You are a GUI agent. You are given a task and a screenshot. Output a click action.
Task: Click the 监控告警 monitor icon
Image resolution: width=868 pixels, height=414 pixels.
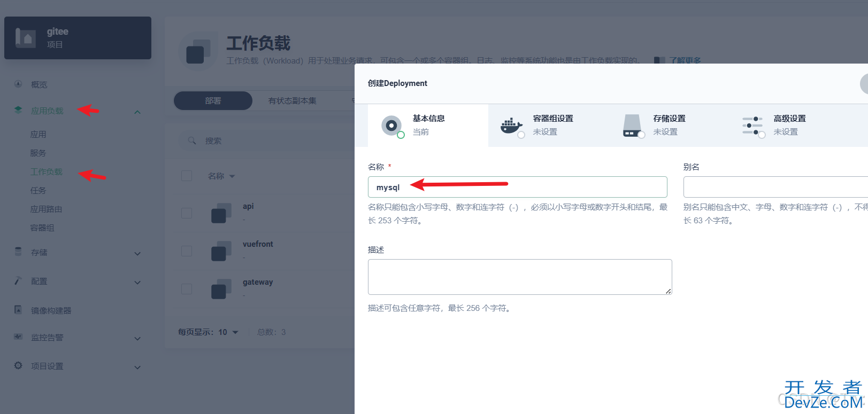click(x=18, y=337)
